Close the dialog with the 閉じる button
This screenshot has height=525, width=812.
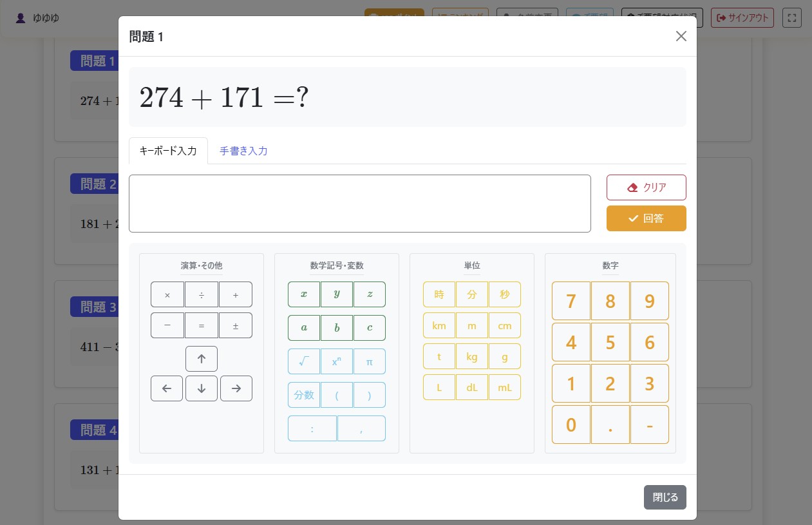(665, 497)
